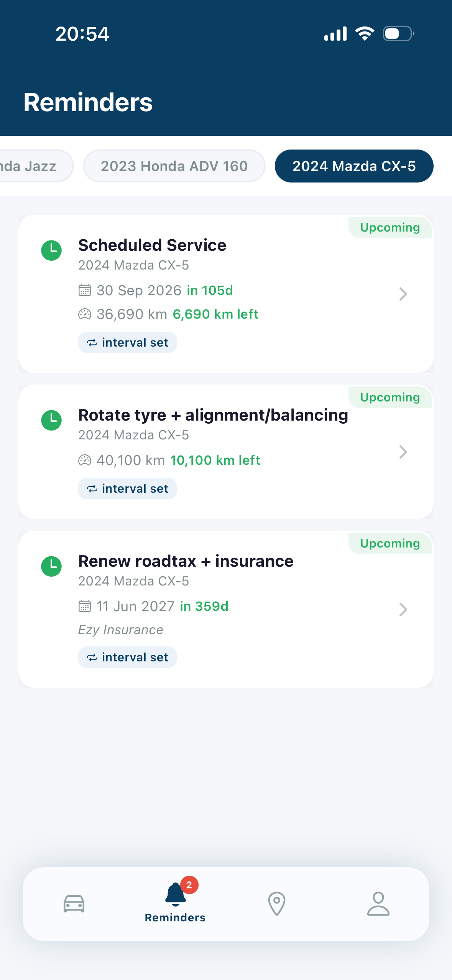Open the location pin tab

coord(276,904)
